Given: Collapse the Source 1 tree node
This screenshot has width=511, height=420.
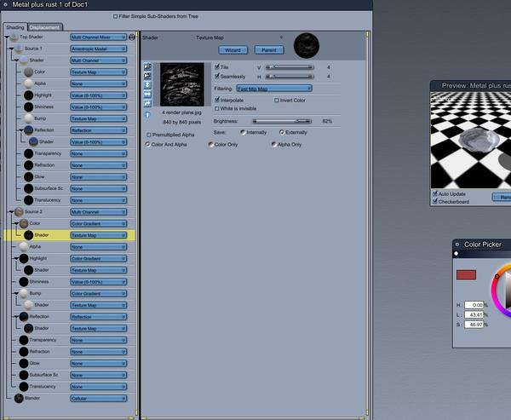Looking at the screenshot, I should click(11, 49).
